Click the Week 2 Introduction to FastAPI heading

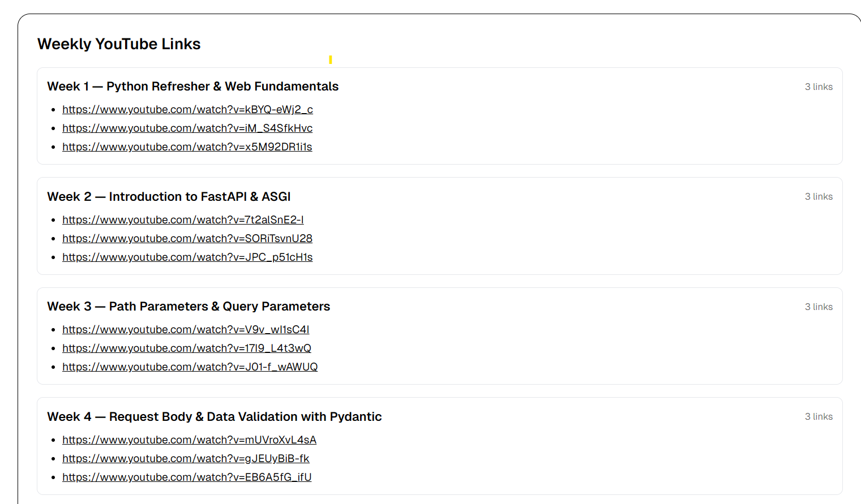(x=169, y=196)
